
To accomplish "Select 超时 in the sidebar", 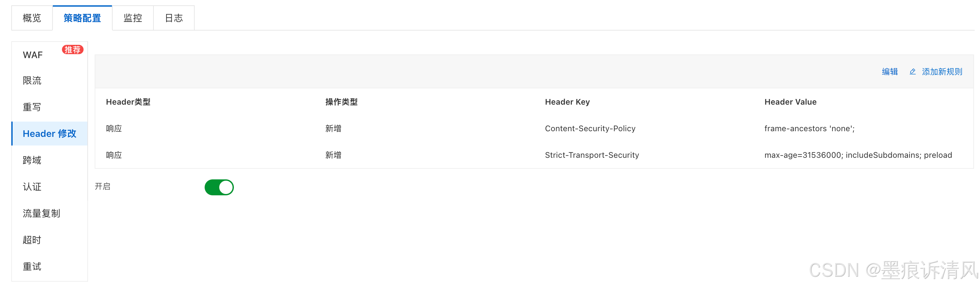I will (x=49, y=240).
